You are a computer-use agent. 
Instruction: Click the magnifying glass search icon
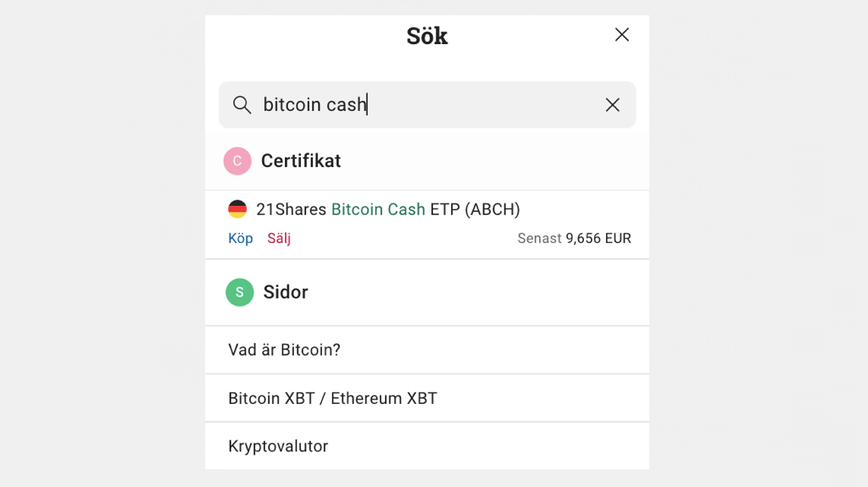tap(242, 105)
